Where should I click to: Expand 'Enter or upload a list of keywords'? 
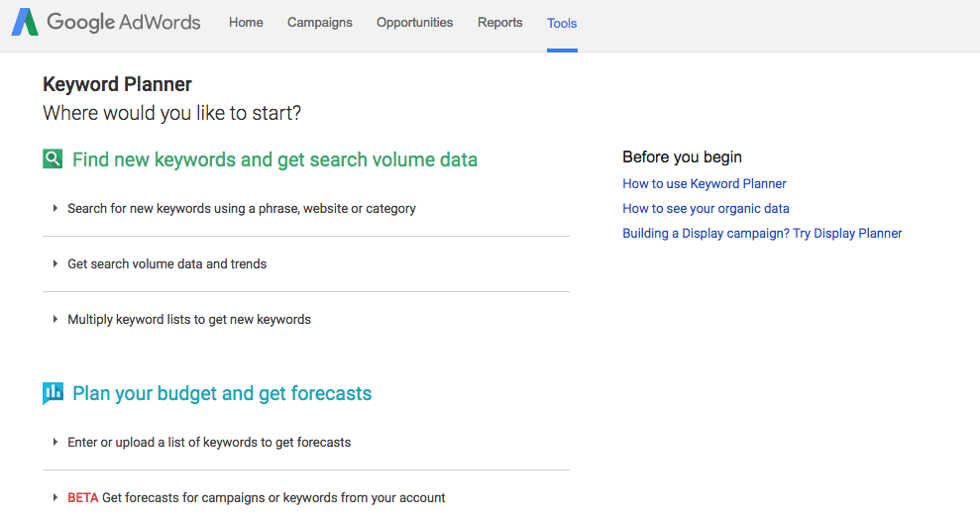(208, 443)
